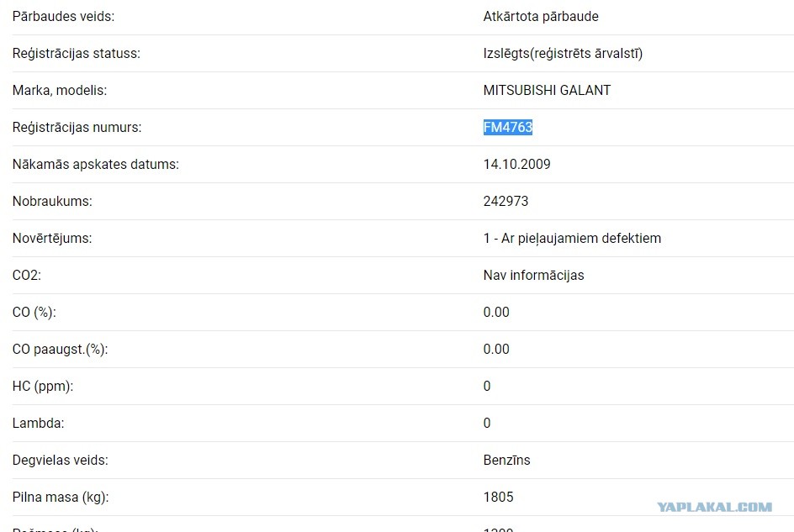The width and height of the screenshot is (794, 532).
Task: Select the date '14.10.2009'
Action: (x=517, y=165)
